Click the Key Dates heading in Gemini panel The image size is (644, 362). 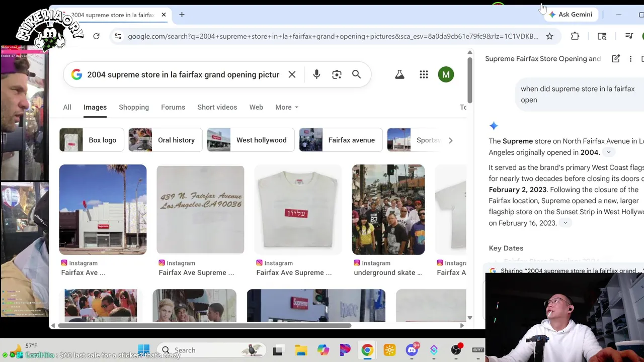pyautogui.click(x=506, y=248)
